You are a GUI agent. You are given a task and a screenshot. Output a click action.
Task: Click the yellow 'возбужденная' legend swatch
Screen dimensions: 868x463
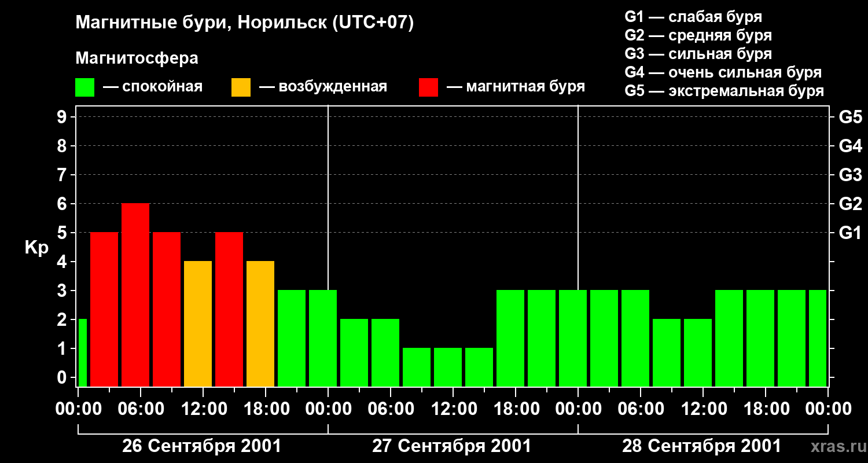click(241, 87)
